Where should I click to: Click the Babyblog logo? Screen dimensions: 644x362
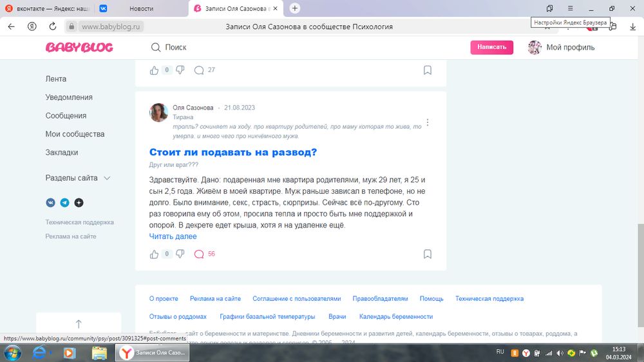point(79,47)
